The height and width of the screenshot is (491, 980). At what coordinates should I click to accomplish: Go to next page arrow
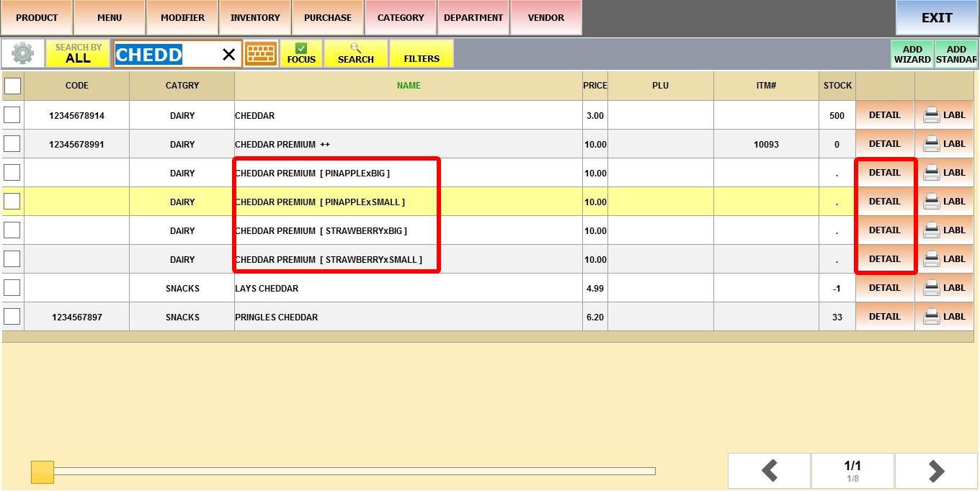(x=935, y=471)
